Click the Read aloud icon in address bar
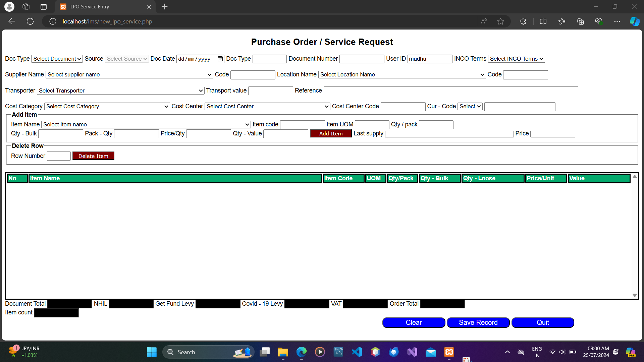 coord(484,21)
